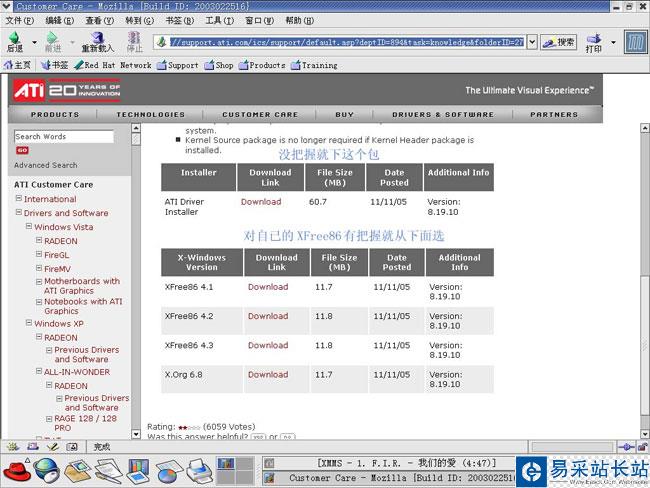Reload the page with the reload icon
Image resolution: width=650 pixels, height=488 pixels.
(x=98, y=38)
